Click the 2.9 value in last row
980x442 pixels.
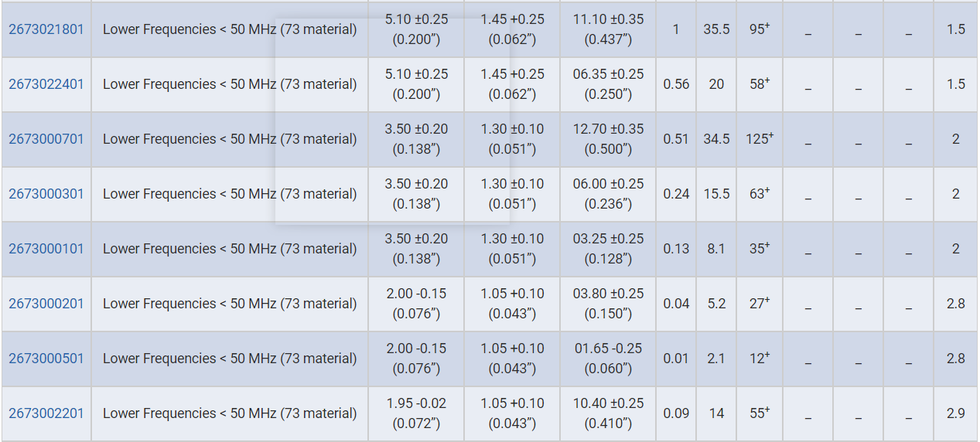[x=956, y=413]
